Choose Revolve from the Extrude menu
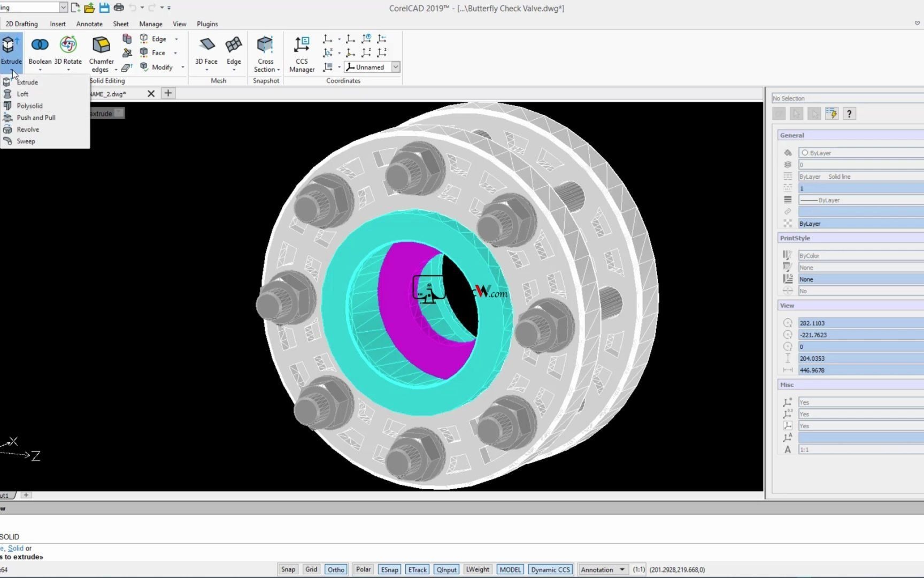This screenshot has width=924, height=578. point(28,130)
